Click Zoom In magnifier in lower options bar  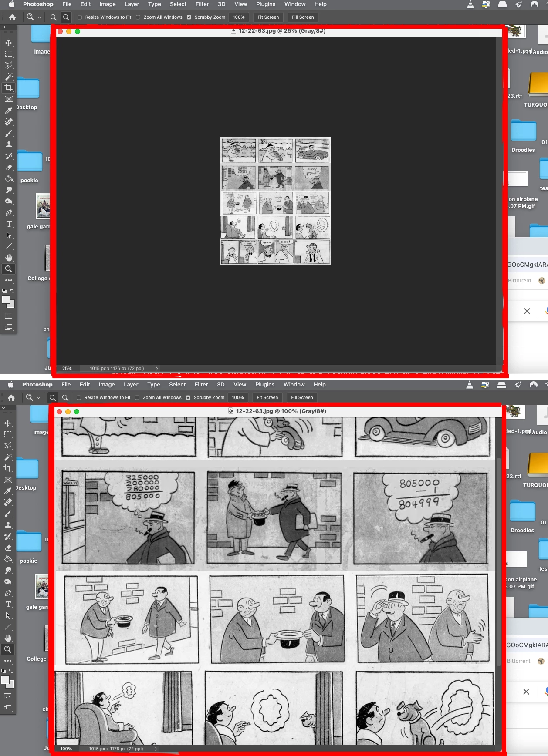click(x=53, y=398)
